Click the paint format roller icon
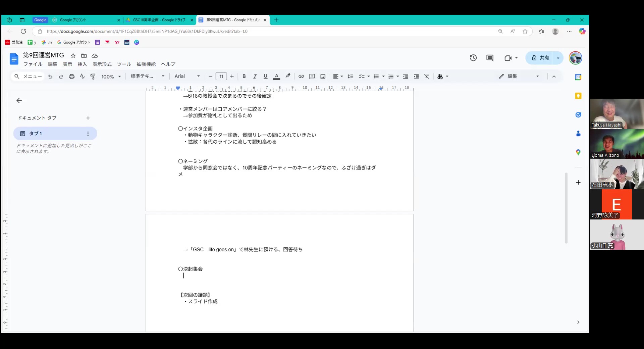644x349 pixels. tap(93, 77)
